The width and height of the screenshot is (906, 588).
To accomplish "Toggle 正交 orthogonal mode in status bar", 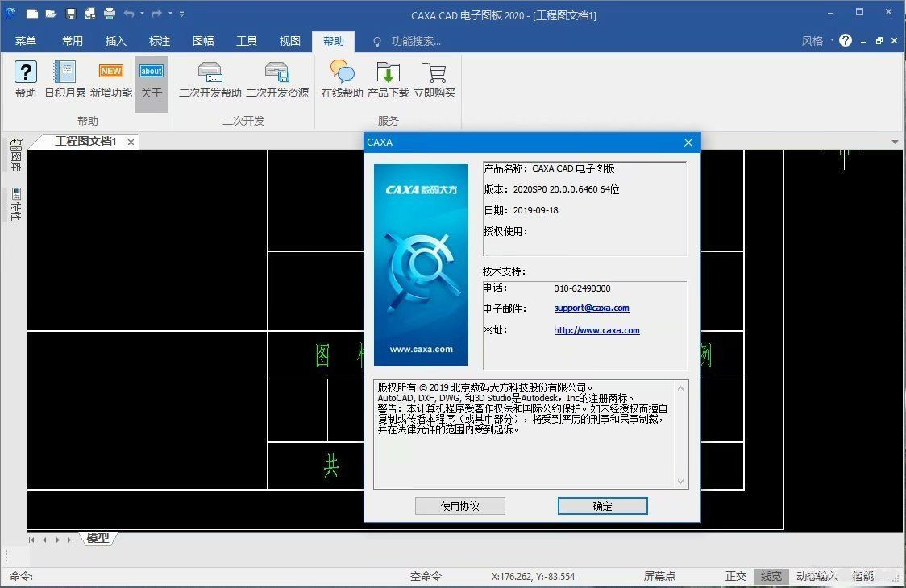I will 736,576.
